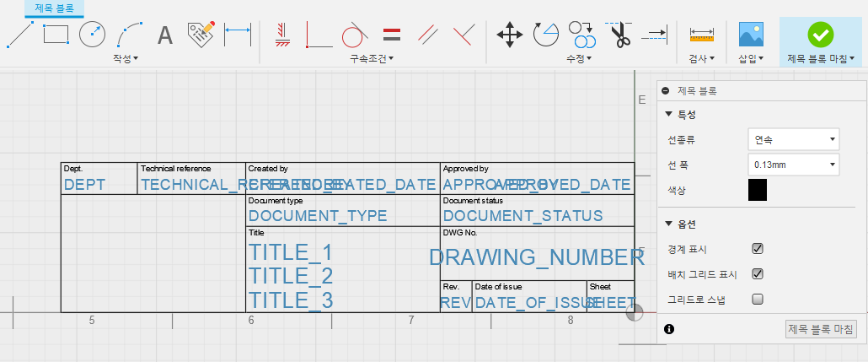The image size is (868, 362).
Task: Select the Trim scissors tool
Action: click(619, 35)
